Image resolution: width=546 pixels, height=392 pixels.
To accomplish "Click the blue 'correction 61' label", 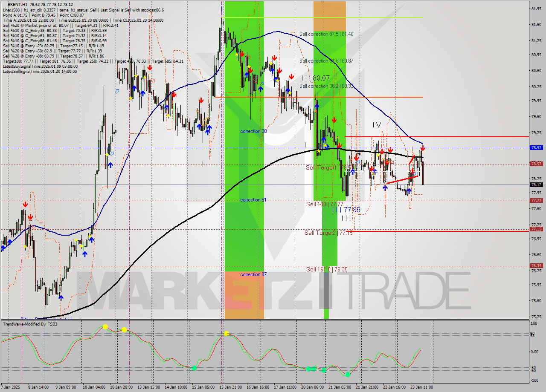I will [253, 200].
